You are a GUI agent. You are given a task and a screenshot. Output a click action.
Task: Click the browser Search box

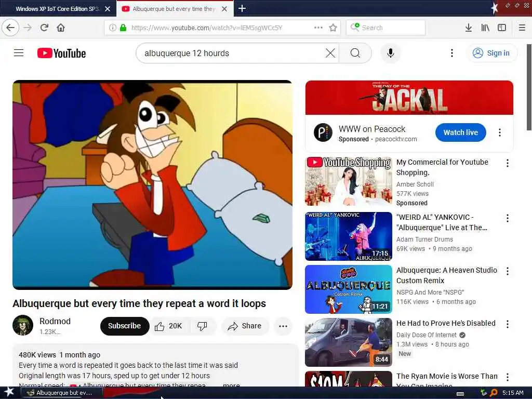385,28
